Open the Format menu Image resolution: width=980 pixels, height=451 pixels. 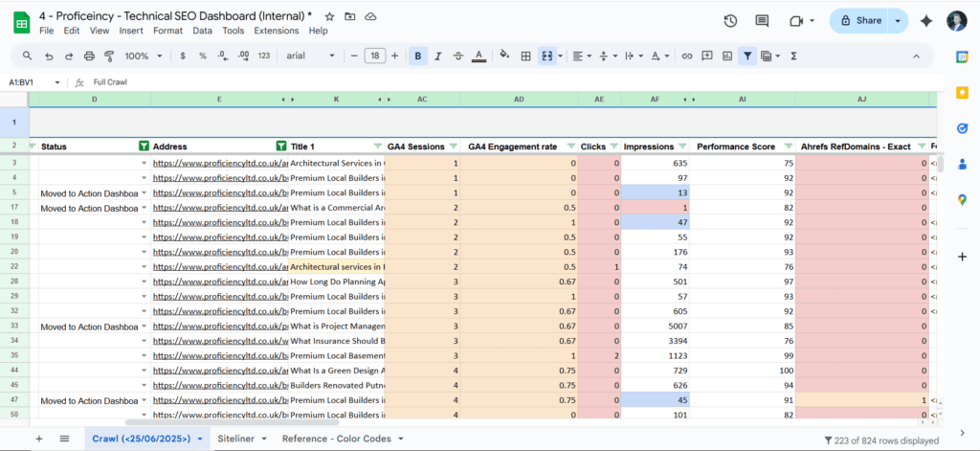click(x=168, y=31)
